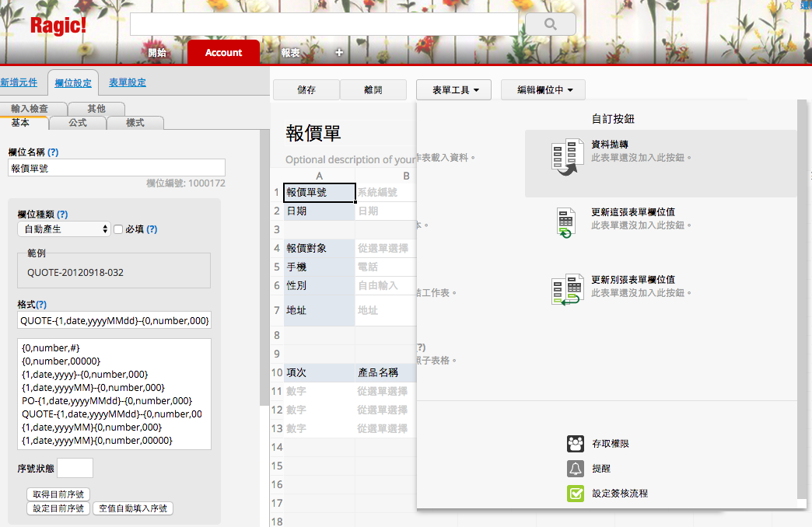This screenshot has width=812, height=527.
Task: Open the 其他 sub-tab
Action: 96,108
